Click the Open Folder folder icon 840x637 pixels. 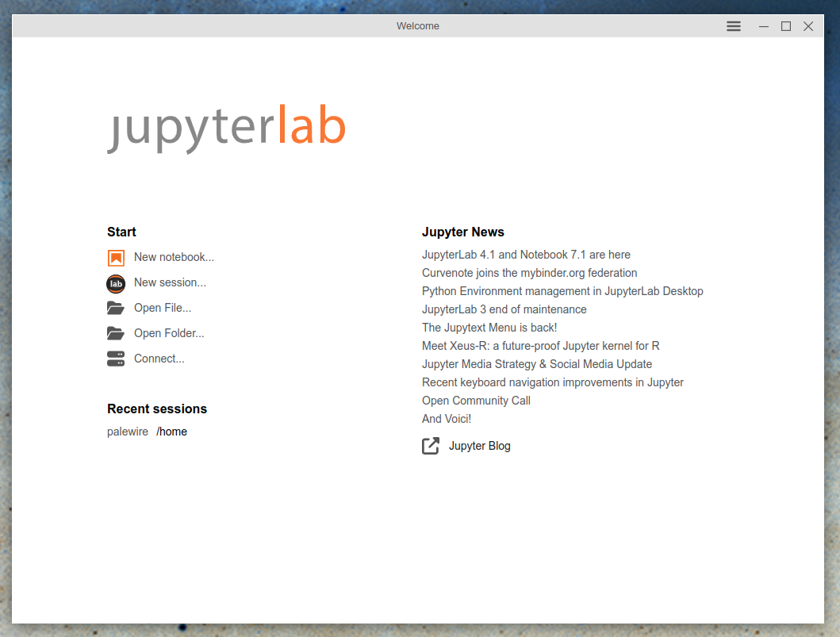pyautogui.click(x=116, y=333)
